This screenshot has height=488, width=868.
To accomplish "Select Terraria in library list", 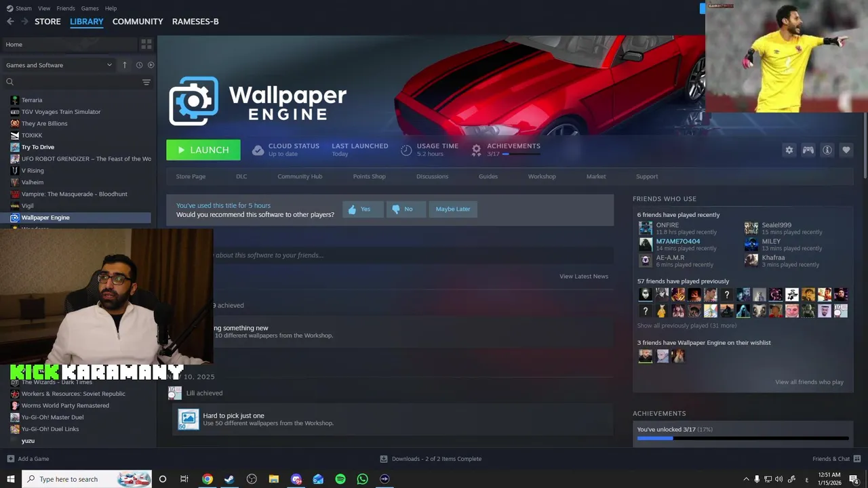I will 31,100.
